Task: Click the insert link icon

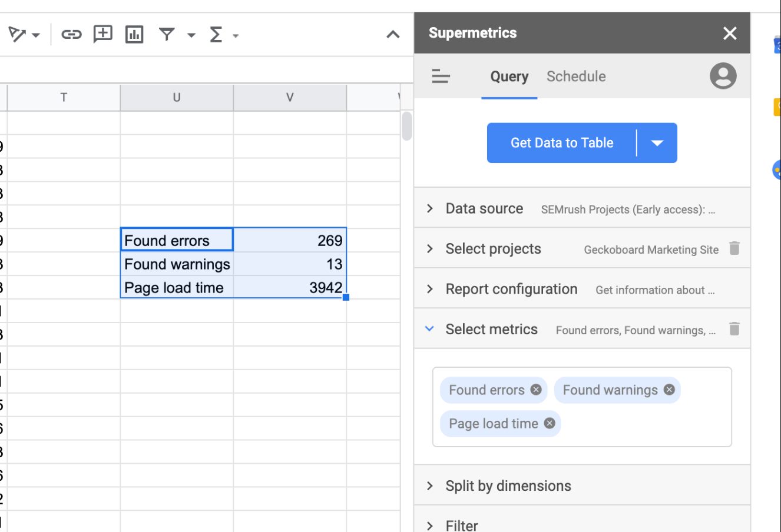Action: pos(71,35)
